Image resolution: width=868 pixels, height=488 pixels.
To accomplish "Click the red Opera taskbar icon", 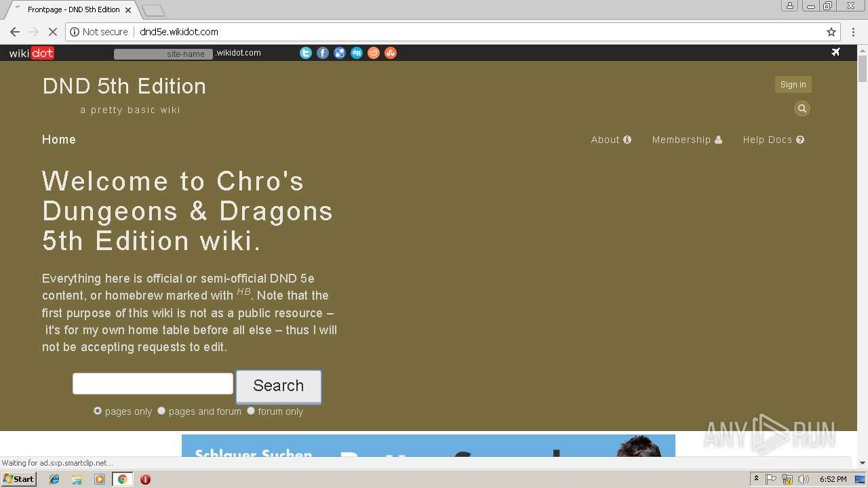I will 145,479.
